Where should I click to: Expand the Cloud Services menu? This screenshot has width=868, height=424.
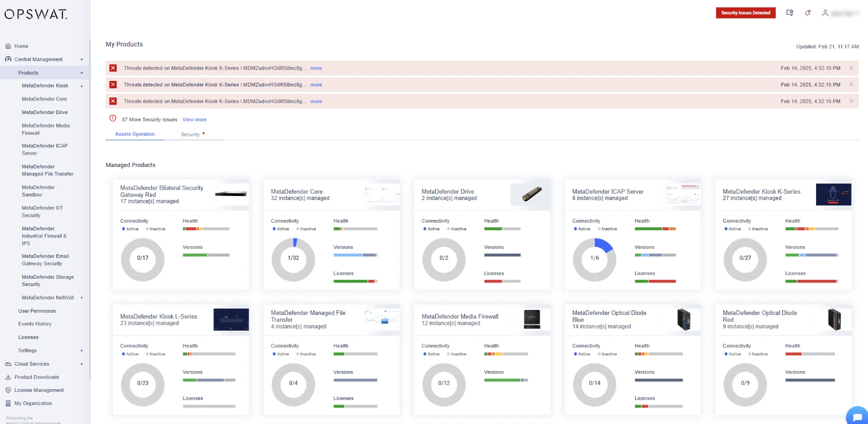(x=82, y=364)
